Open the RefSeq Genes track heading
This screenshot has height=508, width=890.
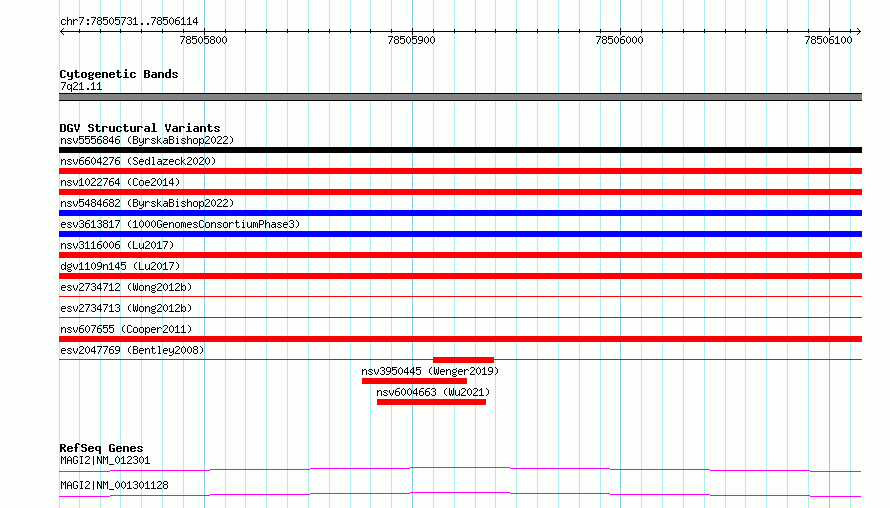click(x=101, y=448)
